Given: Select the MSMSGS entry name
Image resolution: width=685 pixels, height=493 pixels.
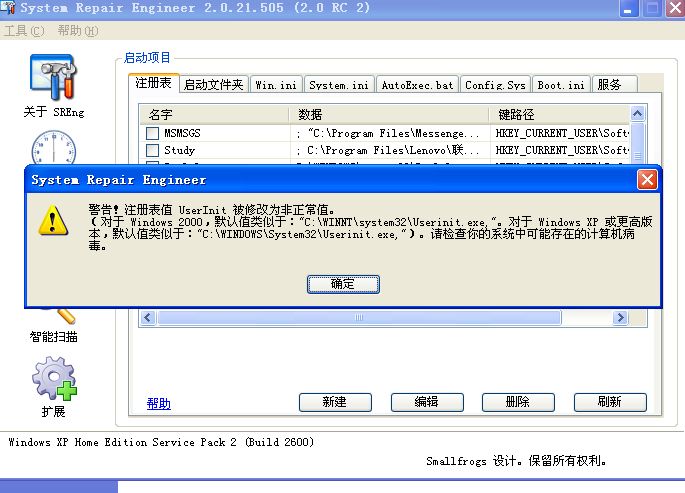Looking at the screenshot, I should pos(182,133).
